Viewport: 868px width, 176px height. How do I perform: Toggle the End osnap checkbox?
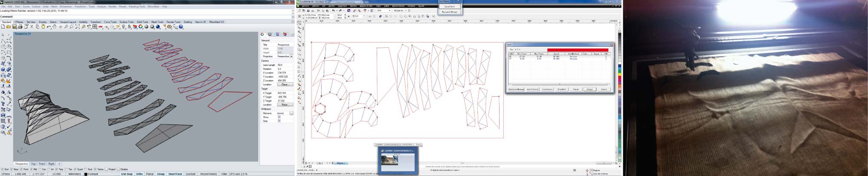point(2,169)
